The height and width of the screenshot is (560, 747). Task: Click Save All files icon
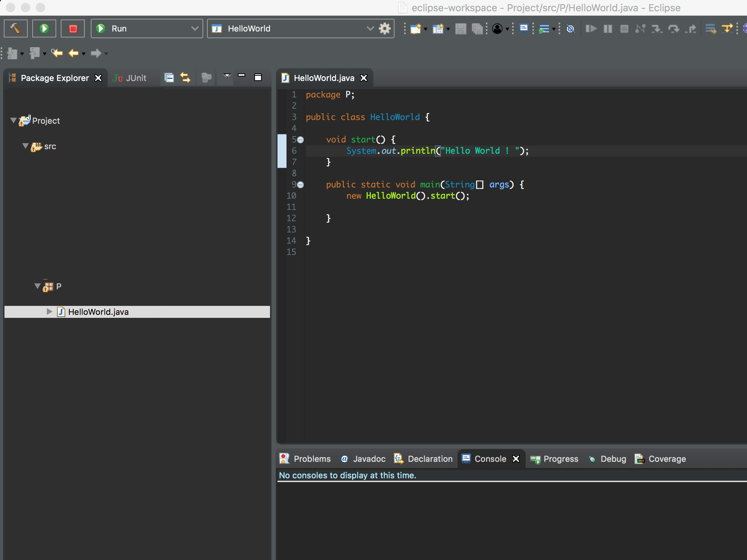coord(477,28)
